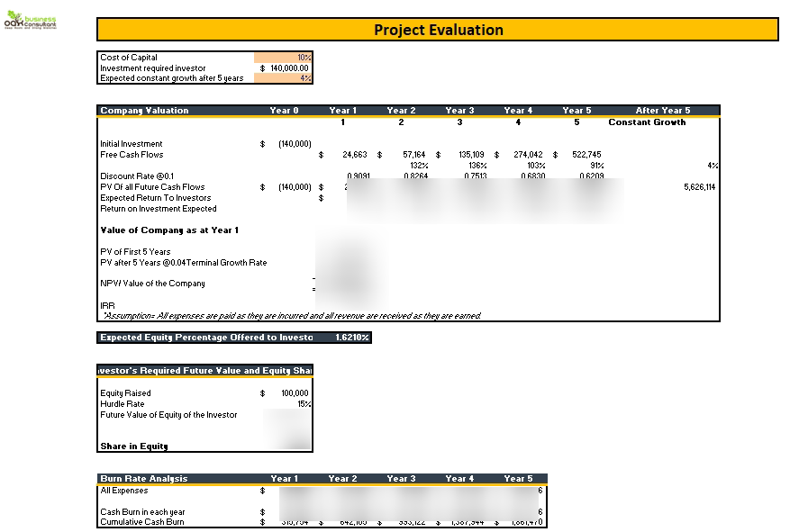Image resolution: width=790 pixels, height=532 pixels.
Task: Click the 100,000 Equity Raised value
Action: point(295,393)
